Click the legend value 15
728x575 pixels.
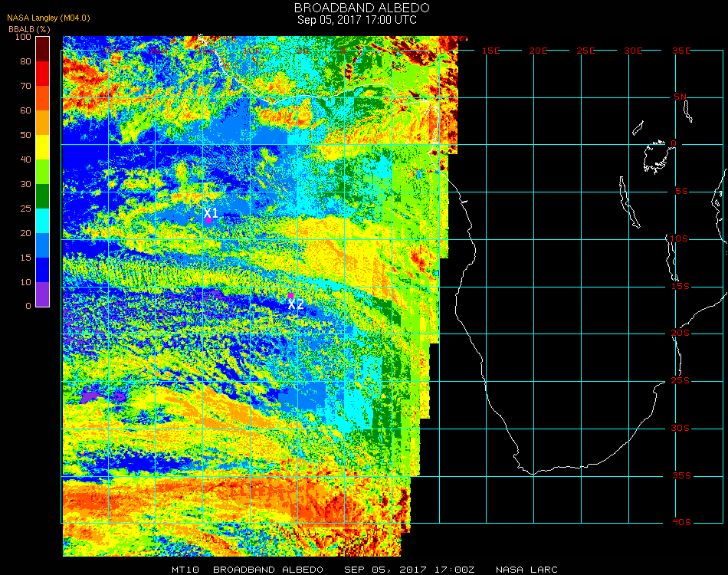(25, 258)
